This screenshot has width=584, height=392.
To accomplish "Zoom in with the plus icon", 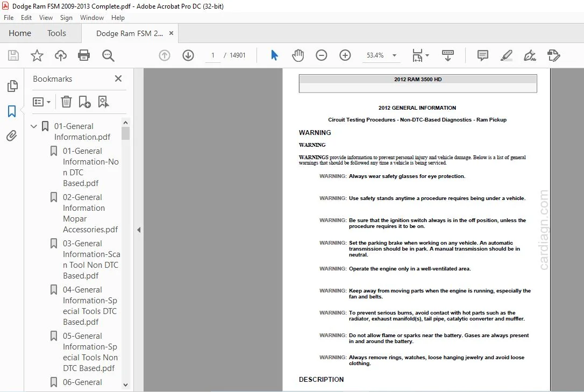I will coord(345,55).
